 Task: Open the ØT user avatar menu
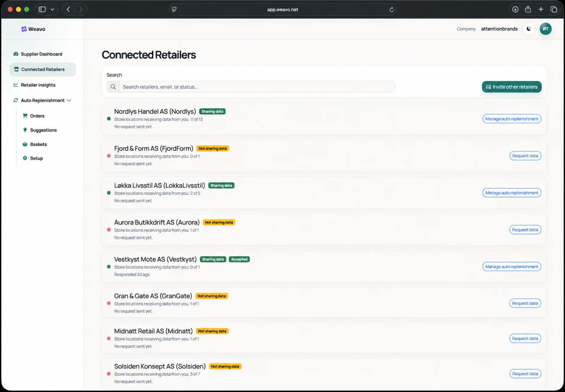point(546,29)
